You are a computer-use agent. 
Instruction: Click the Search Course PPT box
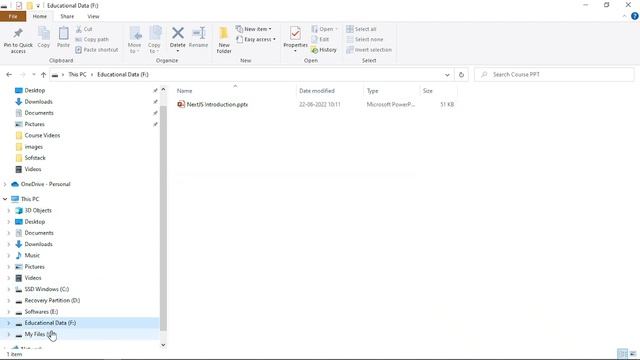[x=554, y=75]
